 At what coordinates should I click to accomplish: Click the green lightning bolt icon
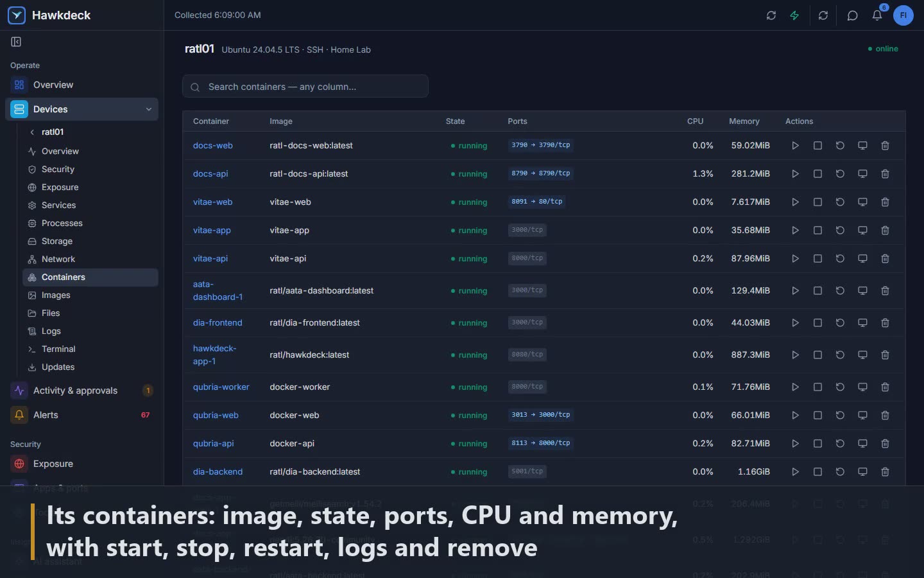(x=794, y=15)
